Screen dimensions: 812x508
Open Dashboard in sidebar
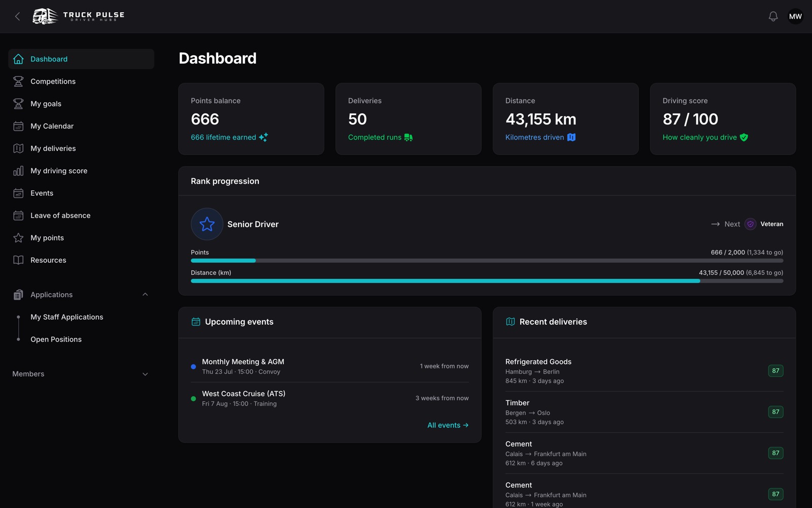(x=81, y=59)
